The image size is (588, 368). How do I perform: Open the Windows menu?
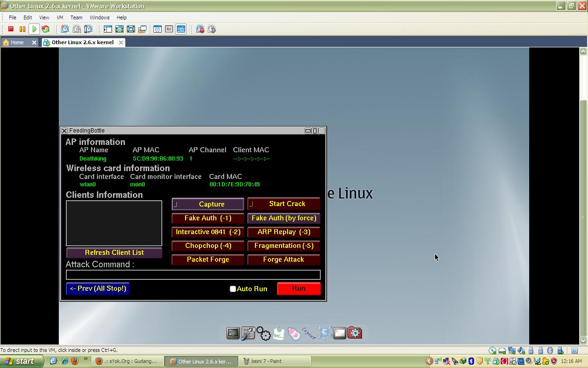pos(99,17)
